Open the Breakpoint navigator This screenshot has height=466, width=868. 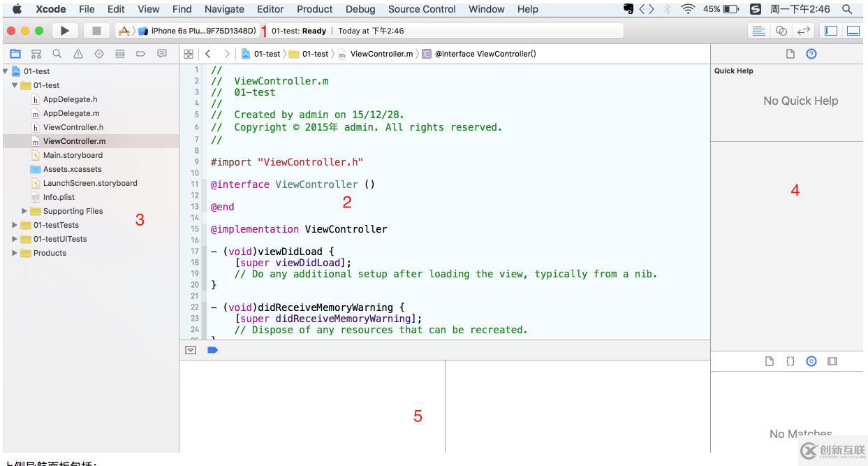click(x=140, y=54)
